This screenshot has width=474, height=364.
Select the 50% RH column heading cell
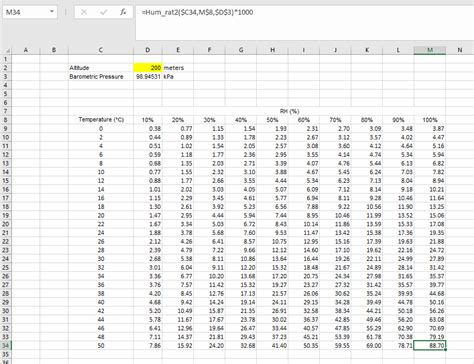point(272,120)
